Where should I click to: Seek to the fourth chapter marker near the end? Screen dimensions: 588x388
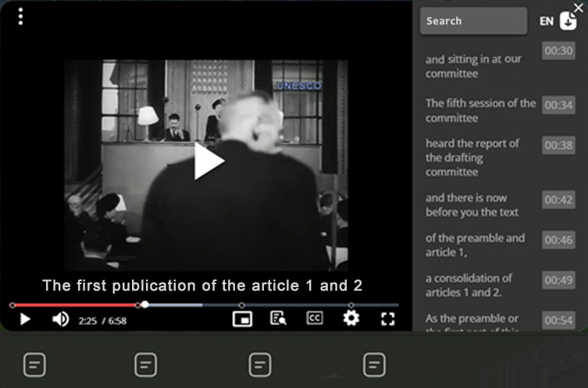tap(351, 305)
